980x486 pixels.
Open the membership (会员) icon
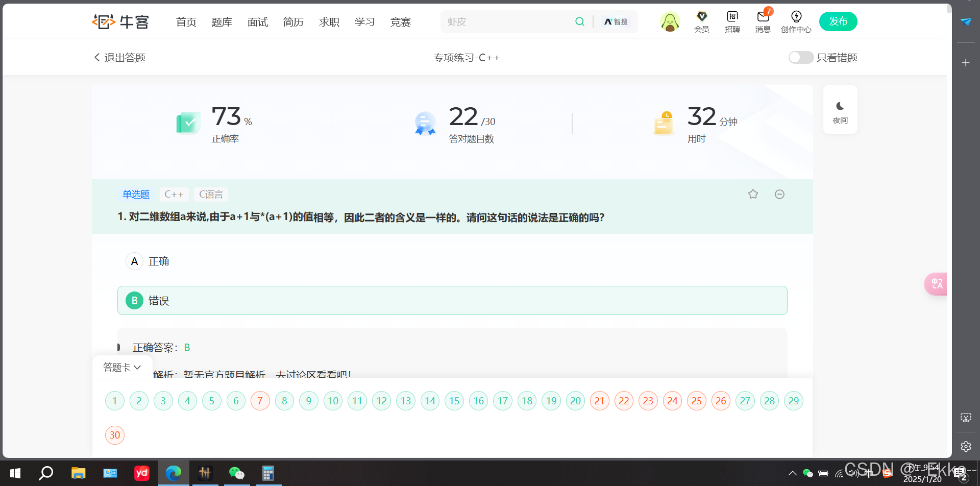click(702, 22)
